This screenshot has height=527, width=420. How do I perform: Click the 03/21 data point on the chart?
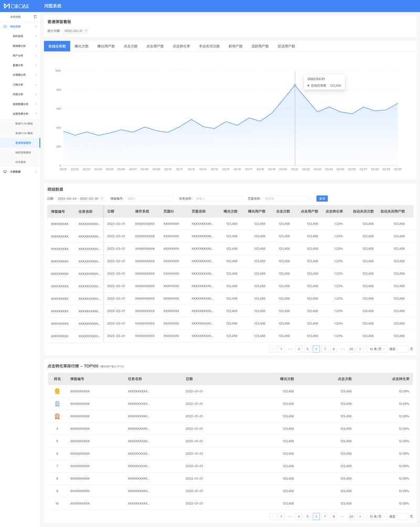point(295,86)
